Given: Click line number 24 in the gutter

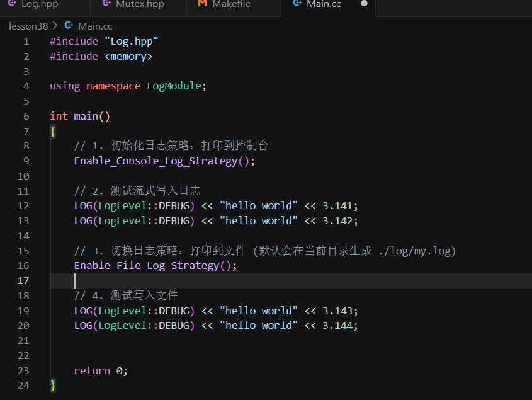Looking at the screenshot, I should pyautogui.click(x=23, y=386).
